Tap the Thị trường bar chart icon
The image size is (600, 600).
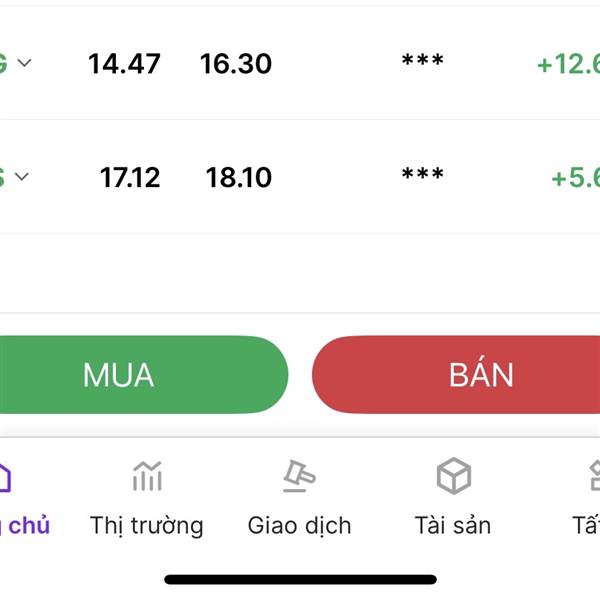[147, 477]
